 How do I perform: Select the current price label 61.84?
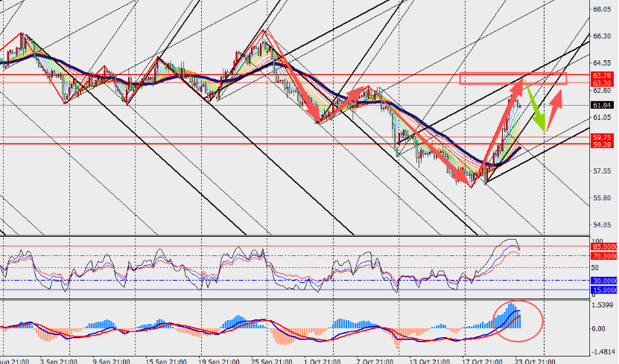coord(602,106)
